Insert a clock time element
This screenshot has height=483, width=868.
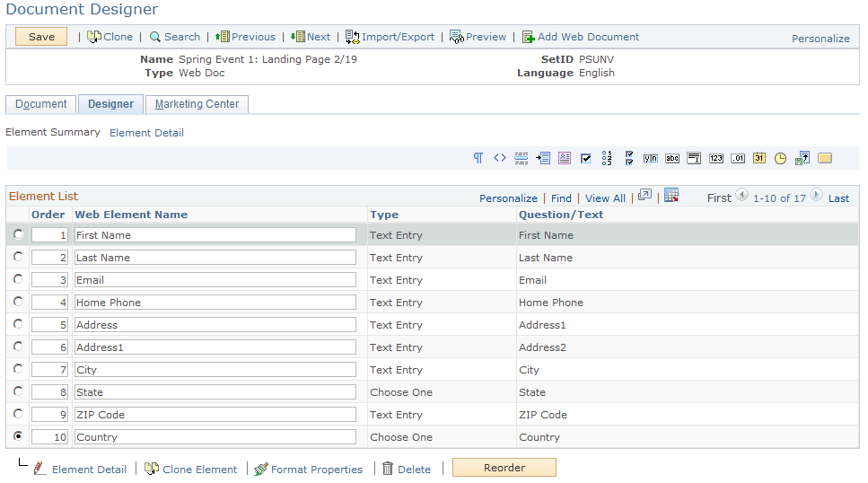pyautogui.click(x=781, y=158)
